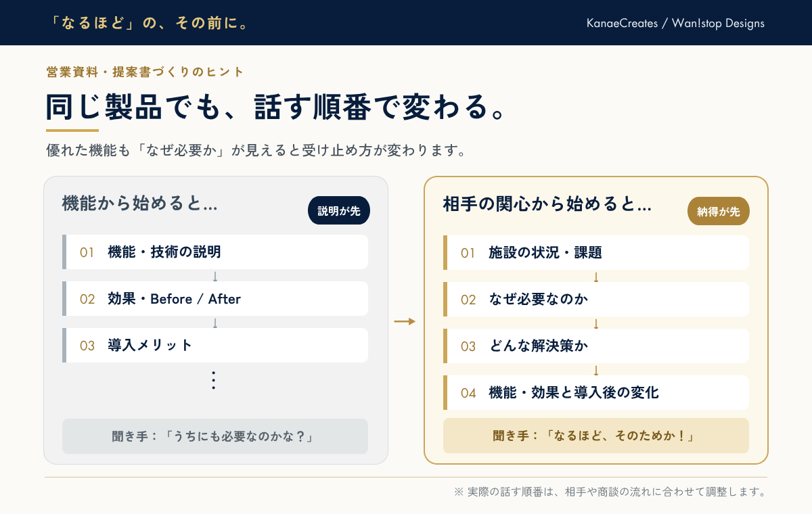
Task: Click right card title 相手の関心から始めると…
Action: tap(547, 204)
